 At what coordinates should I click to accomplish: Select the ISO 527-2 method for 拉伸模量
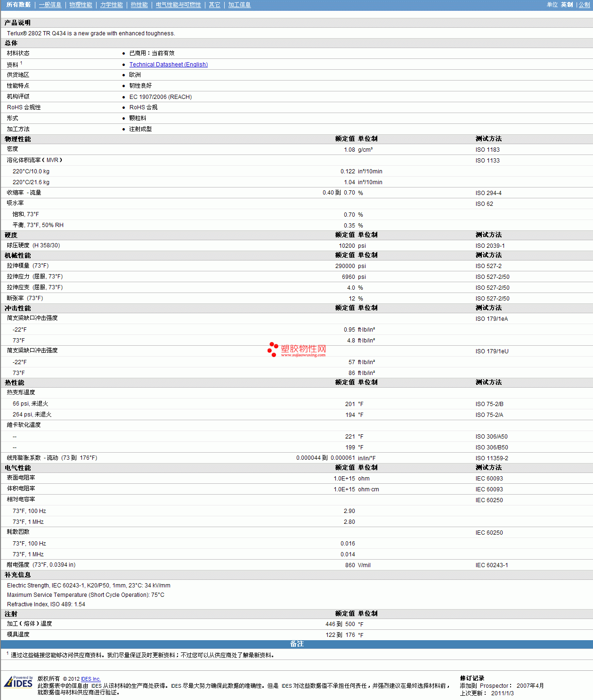[488, 266]
